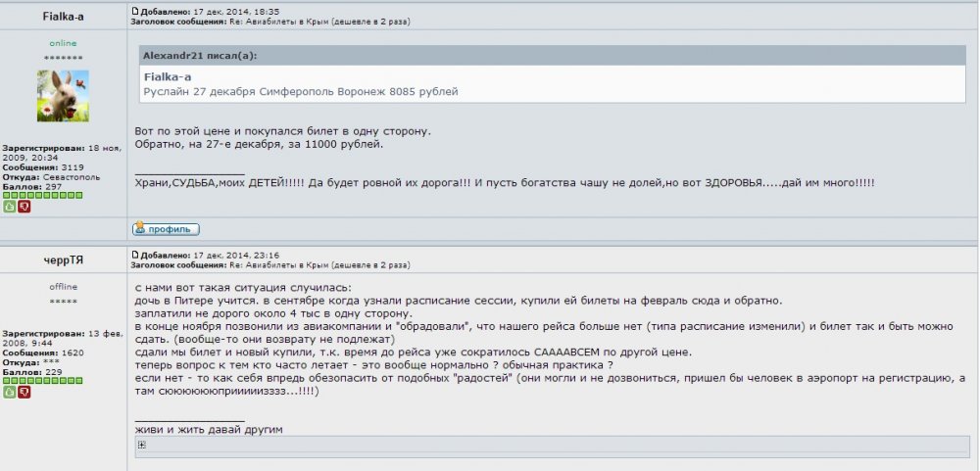Click the черрТЯ username header

[x=63, y=260]
